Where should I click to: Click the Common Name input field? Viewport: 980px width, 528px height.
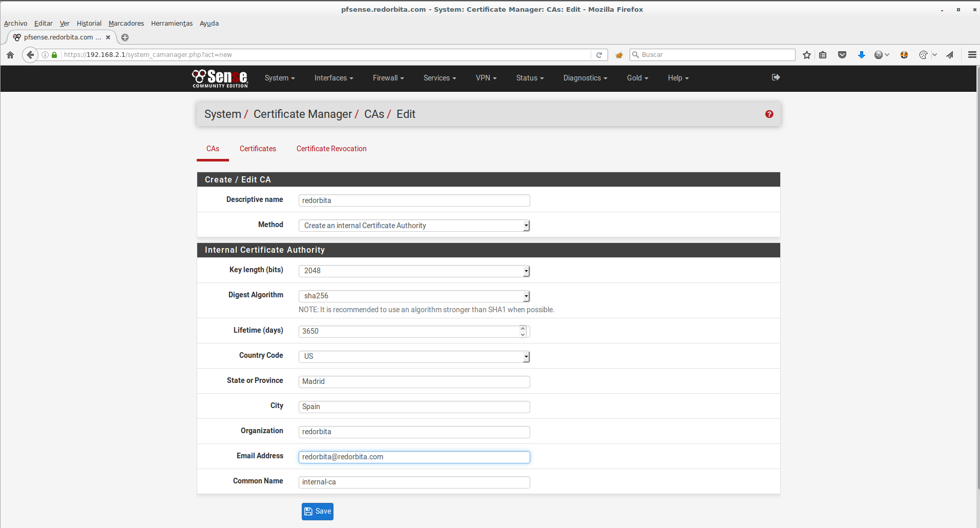point(414,482)
